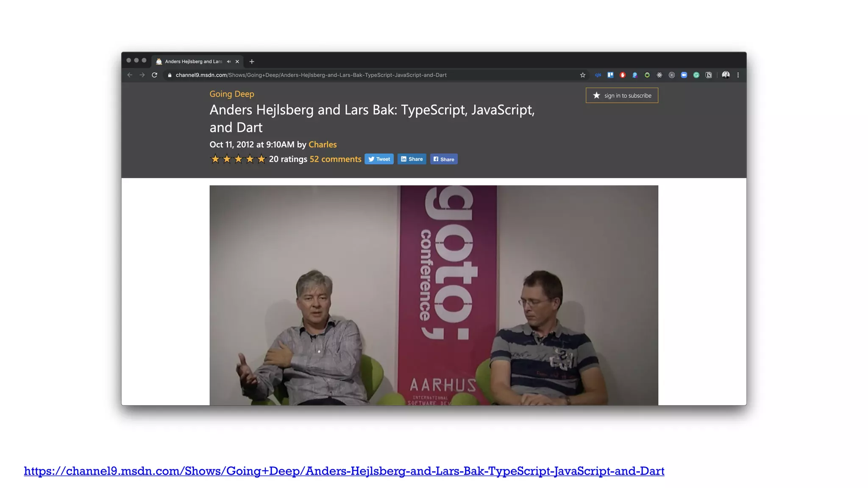The image size is (868, 488).
Task: Open the Chrome profile avatar
Action: (x=726, y=75)
